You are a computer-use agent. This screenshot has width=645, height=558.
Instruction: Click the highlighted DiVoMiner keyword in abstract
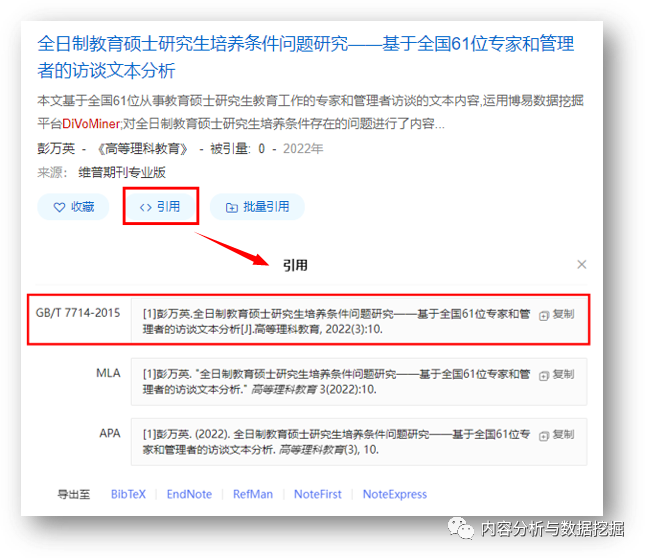pos(90,123)
